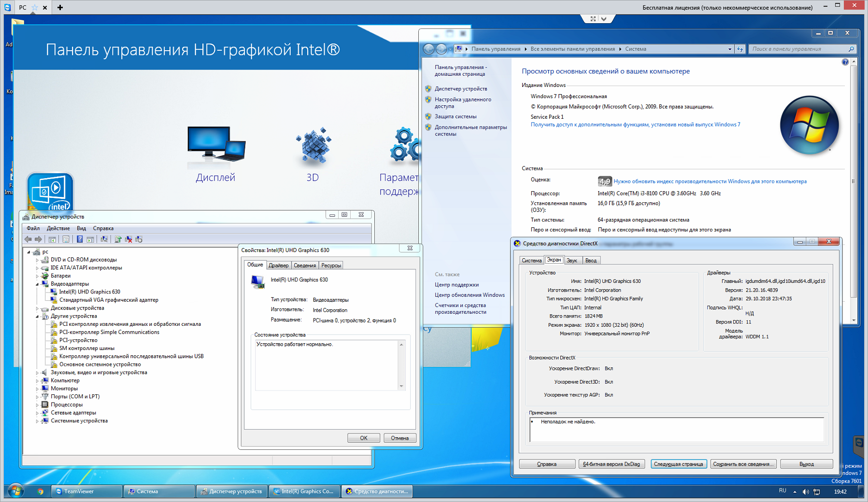Switch to the Драйвер tab in properties
Screen dimensions: 868x502
[279, 265]
